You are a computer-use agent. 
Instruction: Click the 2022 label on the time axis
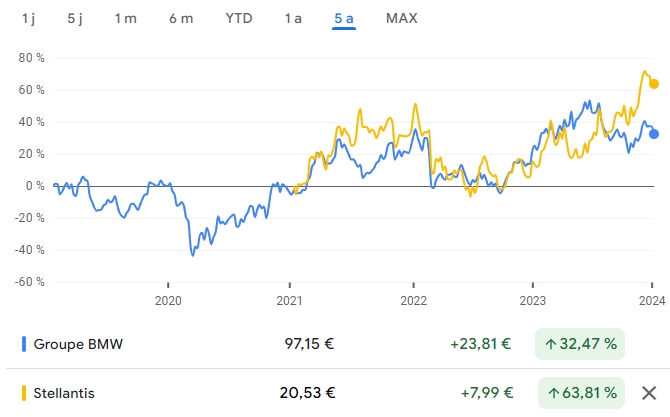413,299
